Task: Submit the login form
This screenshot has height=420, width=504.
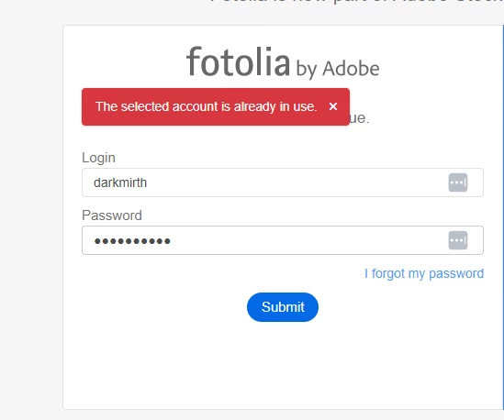Action: tap(283, 307)
